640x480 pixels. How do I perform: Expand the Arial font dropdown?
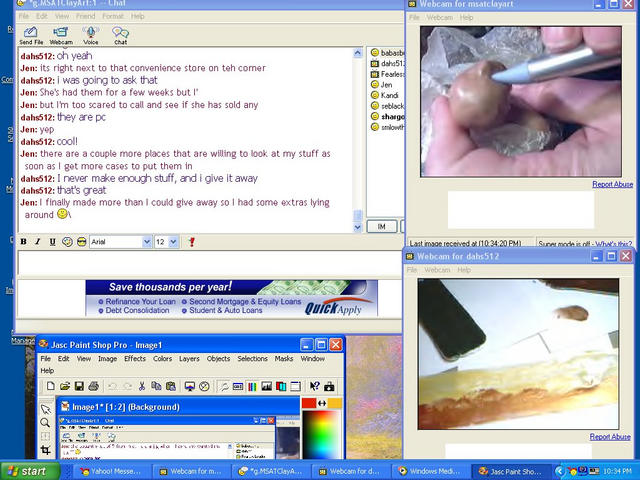(147, 242)
